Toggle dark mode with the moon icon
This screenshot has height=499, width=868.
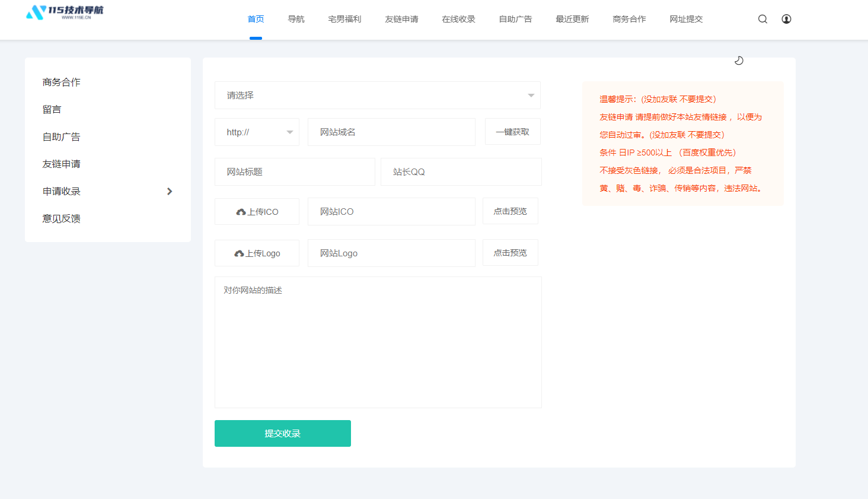click(x=739, y=61)
